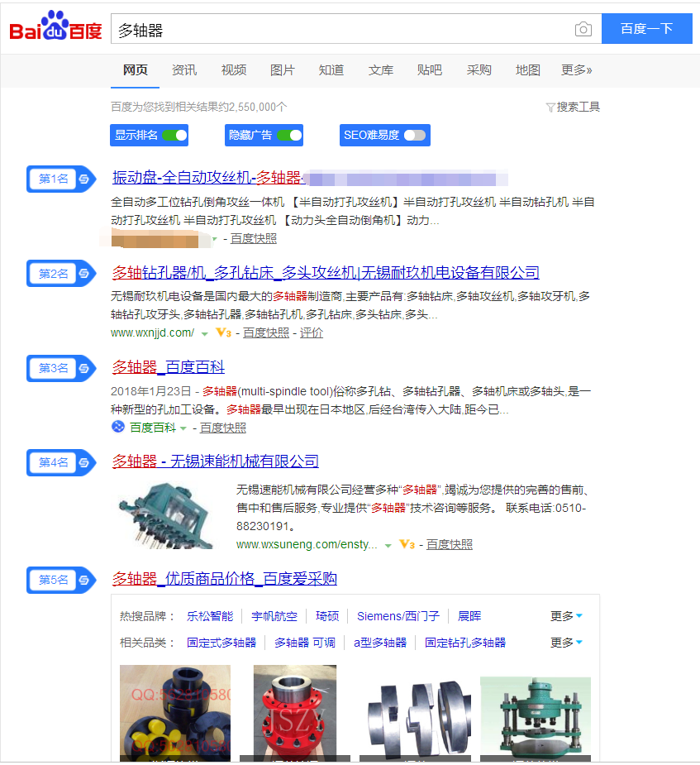This screenshot has width=700, height=765.
Task: Switch to the 知道 tab
Action: [331, 70]
